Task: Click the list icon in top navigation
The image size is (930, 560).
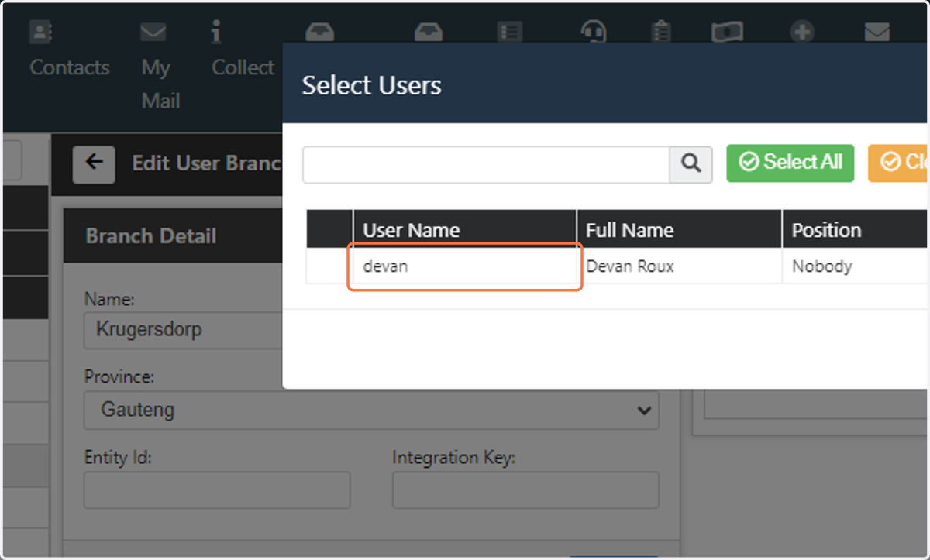Action: coord(509,31)
